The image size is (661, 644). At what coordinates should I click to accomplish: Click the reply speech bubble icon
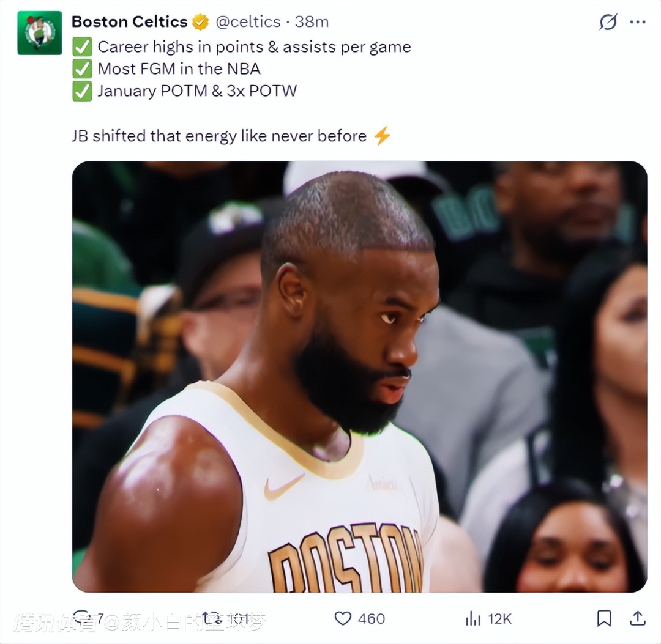click(x=82, y=618)
